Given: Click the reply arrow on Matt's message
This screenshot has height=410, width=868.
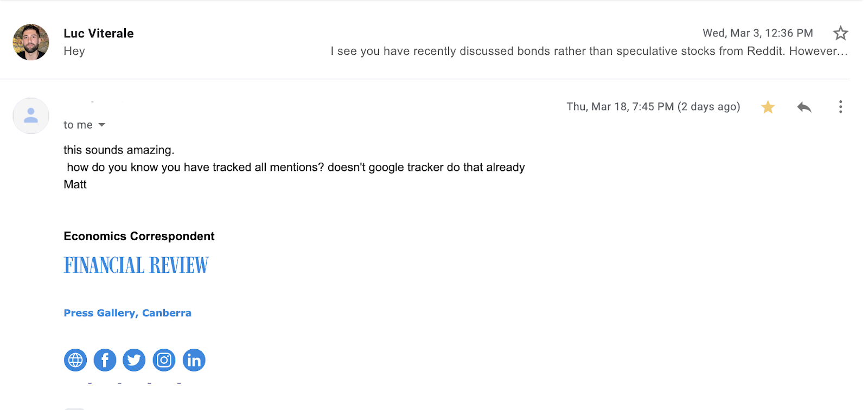Looking at the screenshot, I should pyautogui.click(x=804, y=107).
